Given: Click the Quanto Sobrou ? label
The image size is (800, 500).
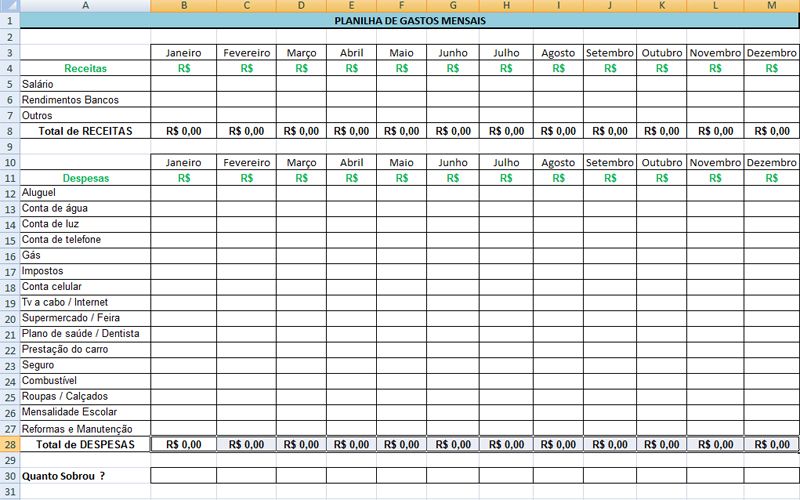Looking at the screenshot, I should pos(85,476).
